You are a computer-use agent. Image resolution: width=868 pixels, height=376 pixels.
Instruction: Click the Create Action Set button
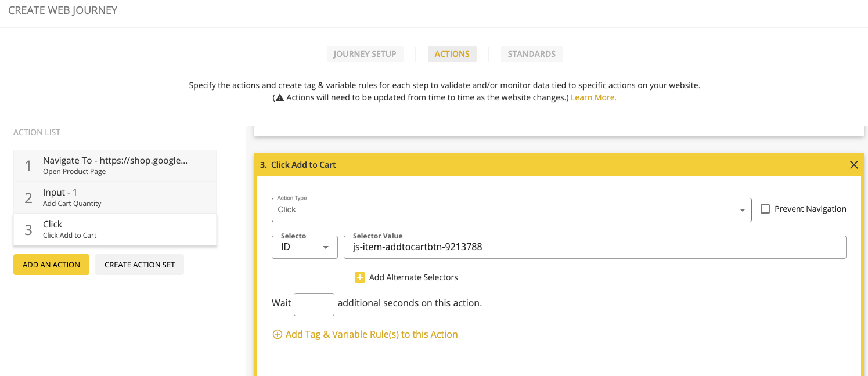[139, 265]
